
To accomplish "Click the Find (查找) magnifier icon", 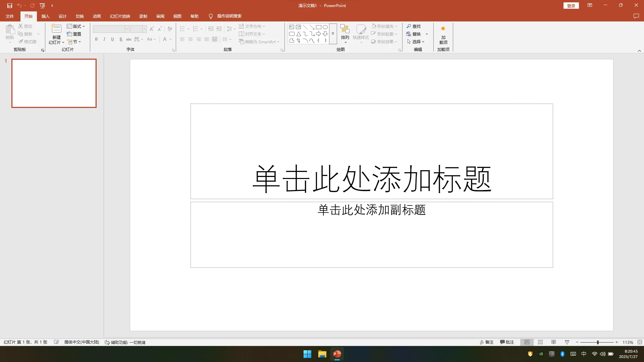I will (409, 26).
